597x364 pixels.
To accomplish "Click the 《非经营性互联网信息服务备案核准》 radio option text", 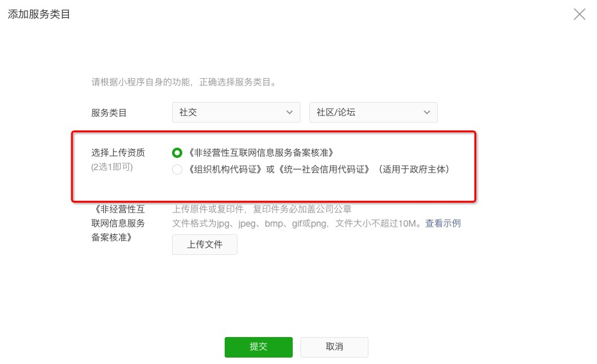I will 261,153.
